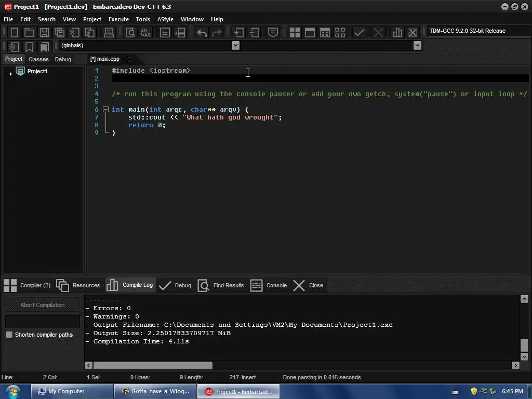This screenshot has height=399, width=532.
Task: Click the Debug checkmark toolbar icon
Action: [359, 33]
